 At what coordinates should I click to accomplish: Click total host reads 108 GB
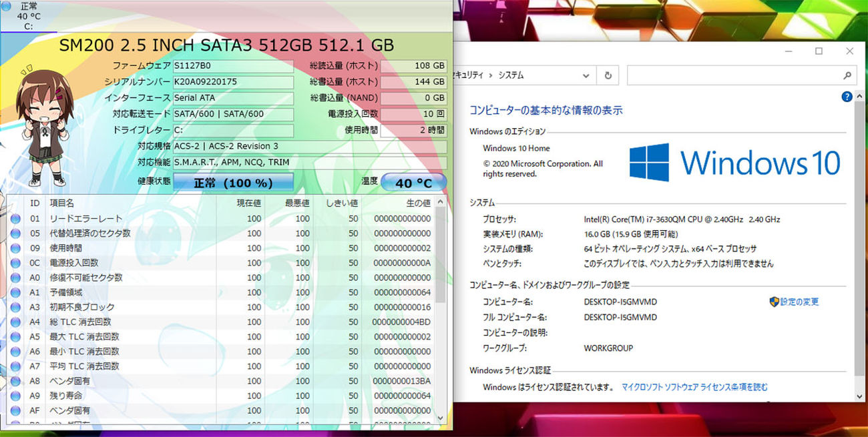[413, 66]
